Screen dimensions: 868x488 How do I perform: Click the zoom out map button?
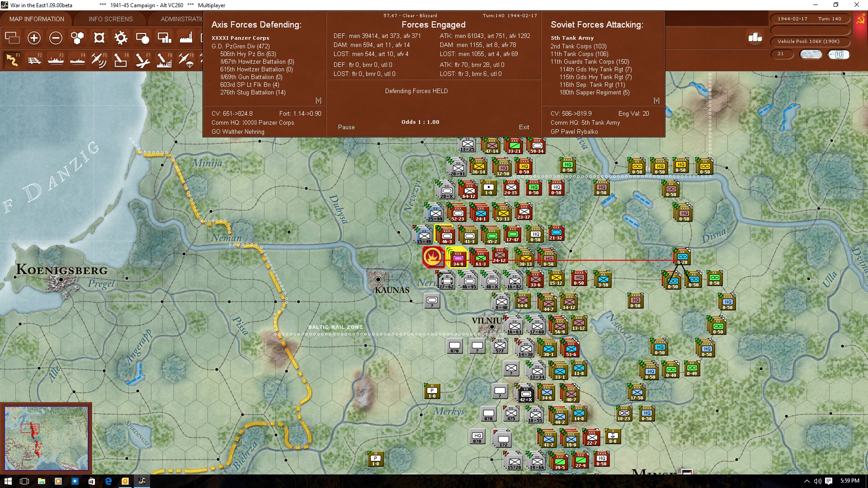tap(56, 38)
